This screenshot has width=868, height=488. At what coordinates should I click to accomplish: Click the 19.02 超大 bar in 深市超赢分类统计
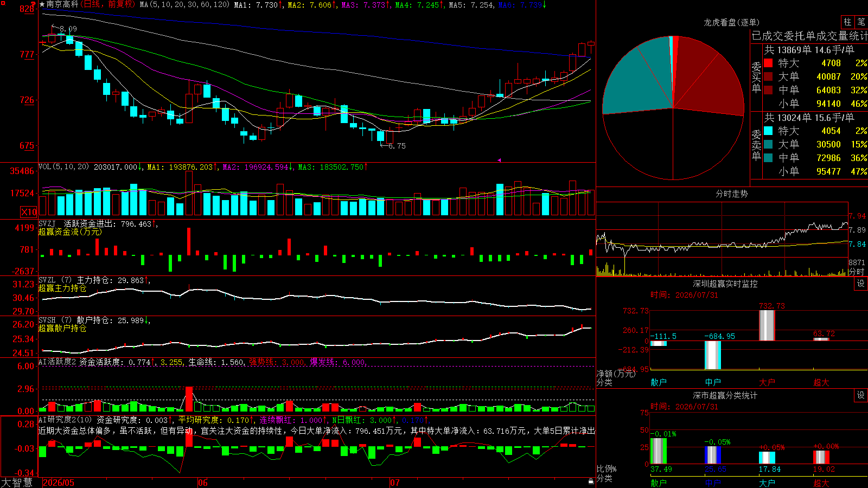[821, 457]
